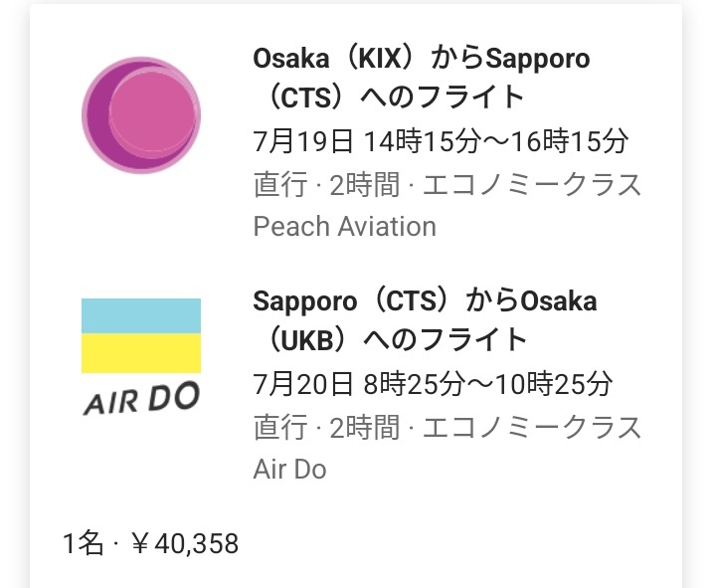714x588 pixels.
Task: Select the 7月20日 8時25分～10時25分 schedule
Action: 433,384
